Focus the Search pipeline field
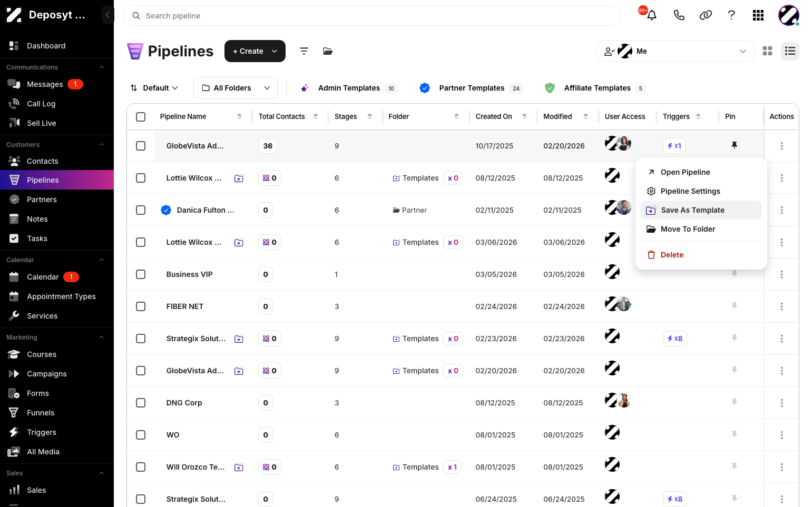 tap(371, 16)
